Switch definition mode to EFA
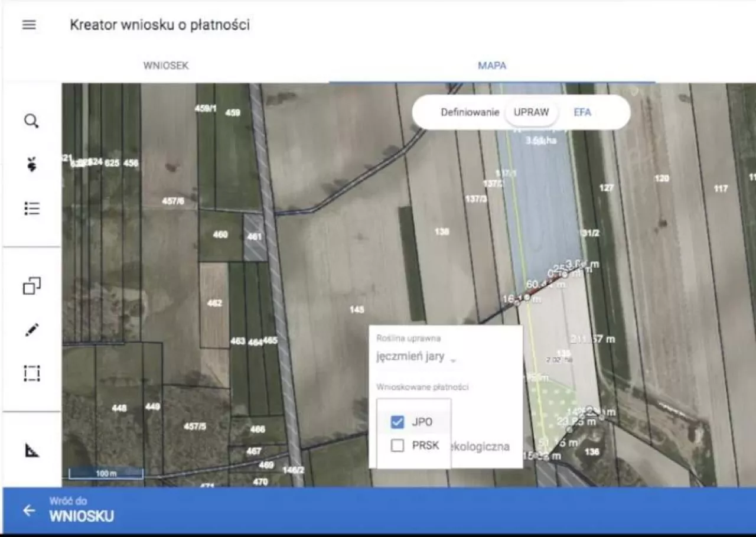Image resolution: width=756 pixels, height=537 pixels. (x=582, y=112)
